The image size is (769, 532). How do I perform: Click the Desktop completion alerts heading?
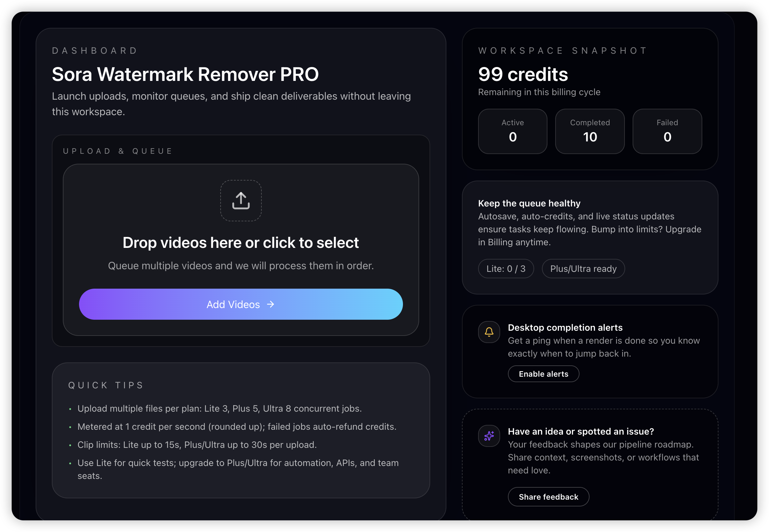click(x=565, y=328)
